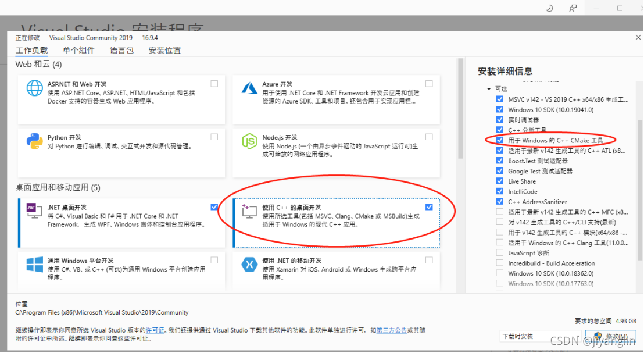Open the 下载时安装 install mode dropdown
644x353 pixels.
[540, 336]
